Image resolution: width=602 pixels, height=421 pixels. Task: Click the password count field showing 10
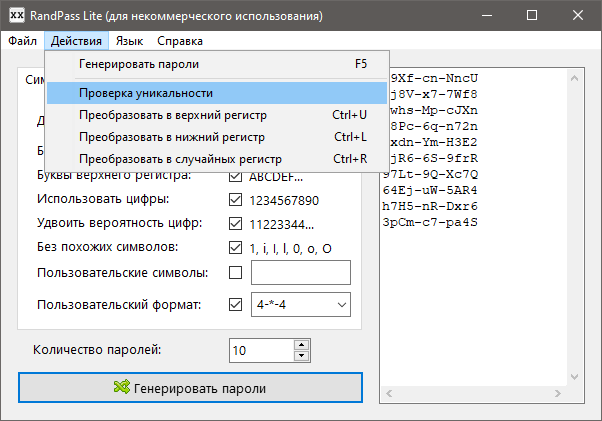(x=262, y=350)
